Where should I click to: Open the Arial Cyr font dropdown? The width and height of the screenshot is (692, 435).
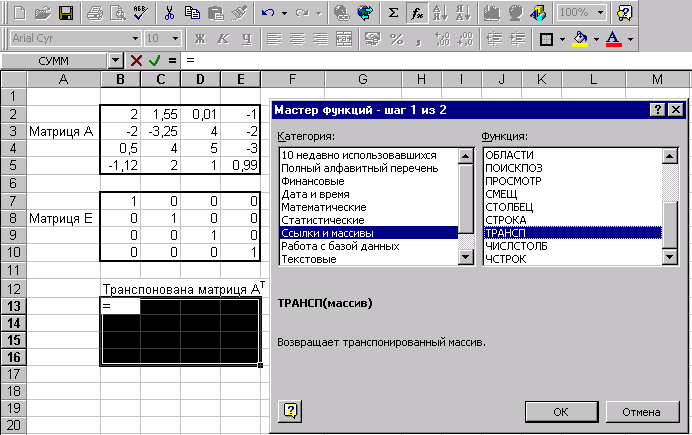(x=135, y=39)
